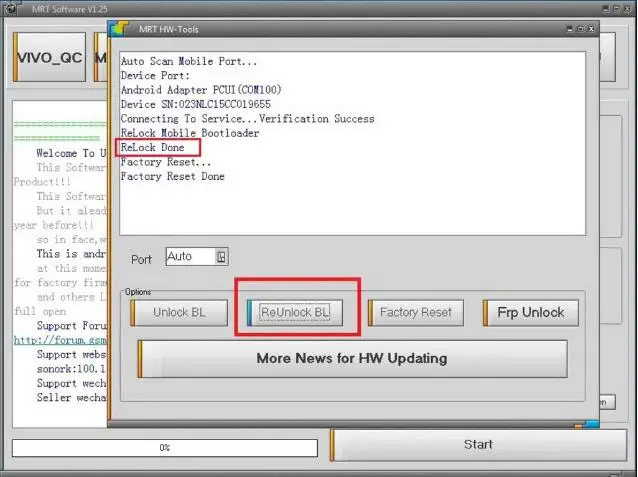
Task: Select 'Connecting To Service...Verification Success' line
Action: [247, 119]
